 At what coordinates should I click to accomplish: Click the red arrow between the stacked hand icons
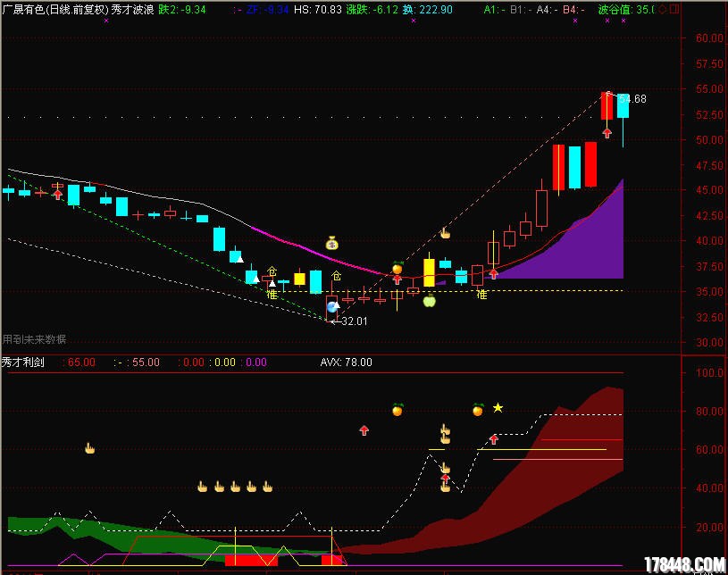click(445, 478)
